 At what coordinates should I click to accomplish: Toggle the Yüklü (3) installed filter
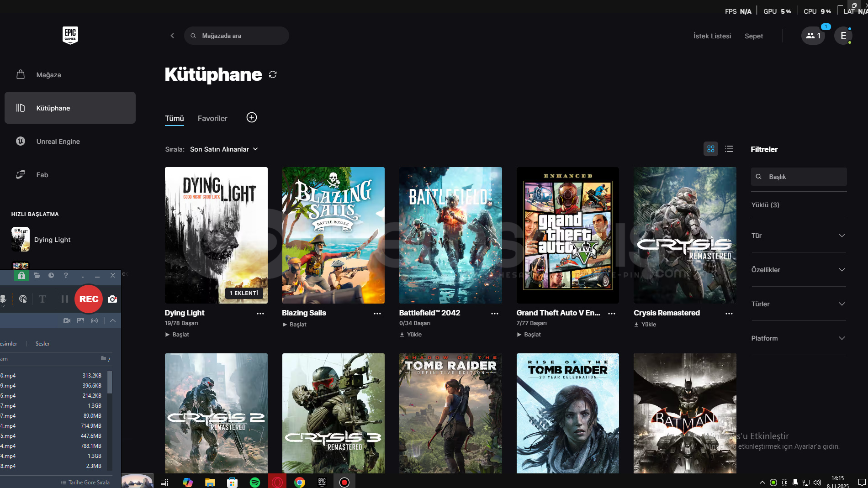pyautogui.click(x=765, y=205)
